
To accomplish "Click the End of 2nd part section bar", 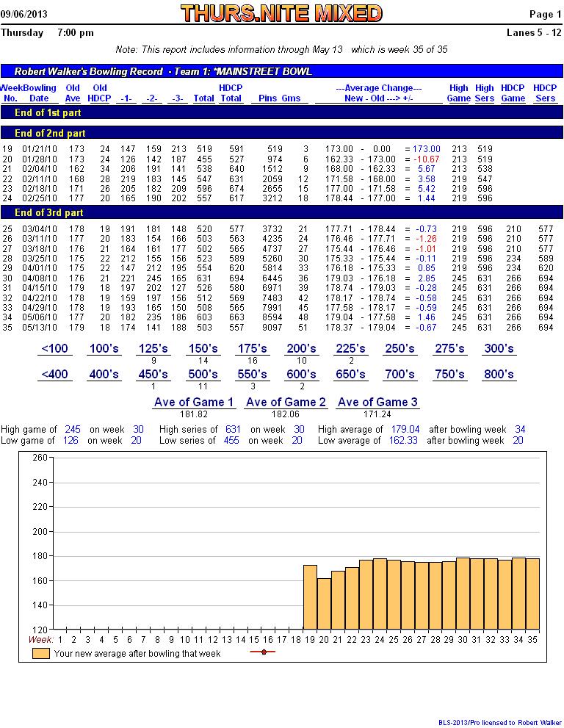I will (282, 133).
